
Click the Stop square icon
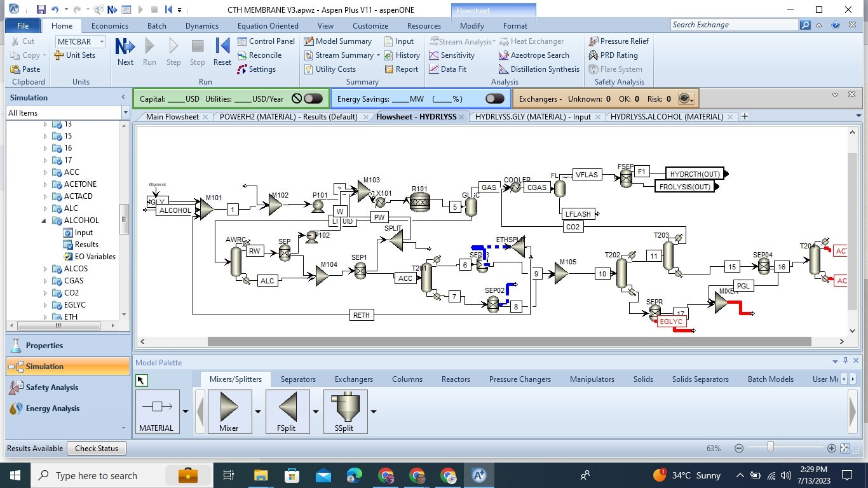[x=198, y=46]
